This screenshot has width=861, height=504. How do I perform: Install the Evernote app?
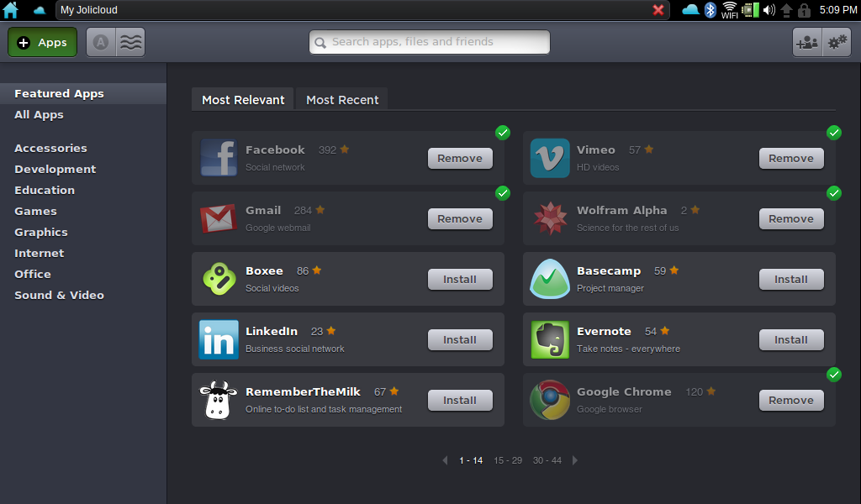(791, 340)
